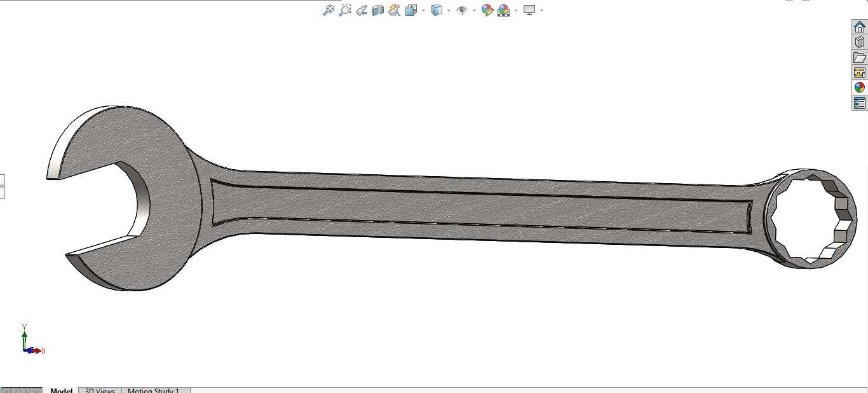Open the View Orientation dropdown arrow
Screen dimensions: 868x393
click(423, 10)
